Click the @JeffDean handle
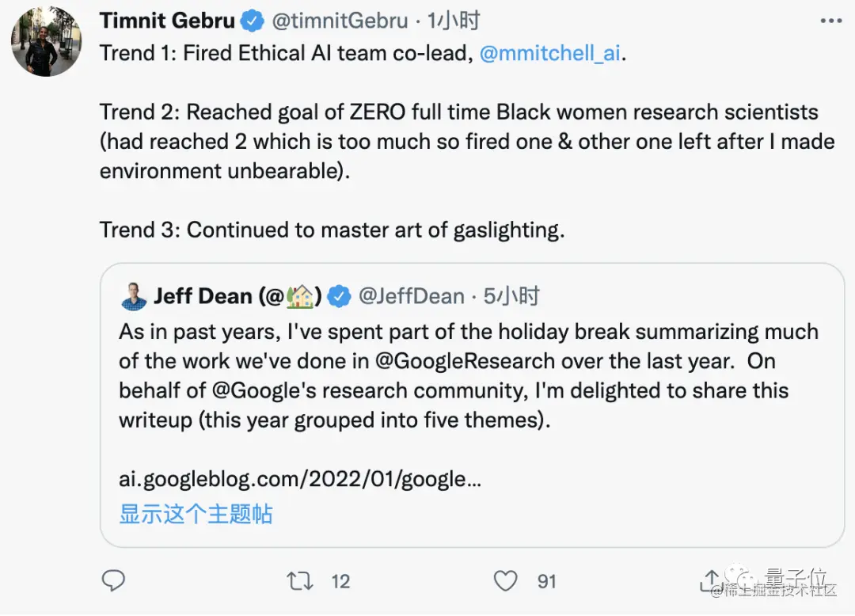 [x=412, y=297]
